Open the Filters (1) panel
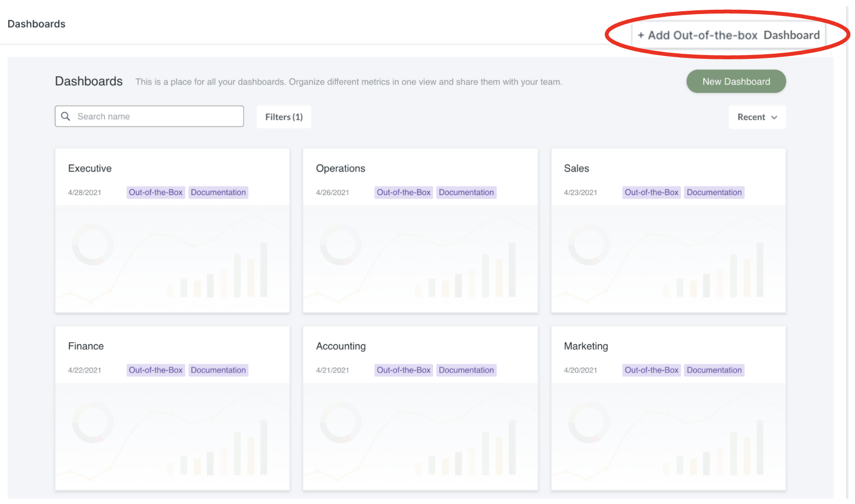Screen dimensions: 855x504 click(284, 117)
